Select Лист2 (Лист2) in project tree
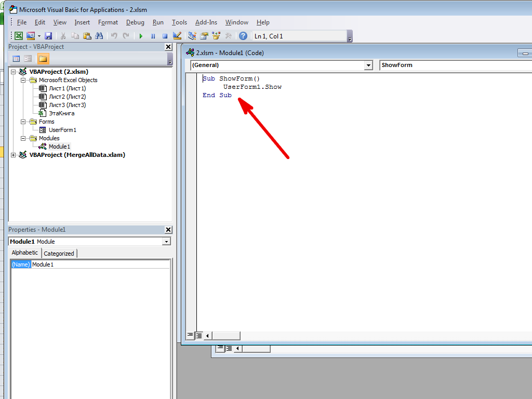 (x=67, y=97)
